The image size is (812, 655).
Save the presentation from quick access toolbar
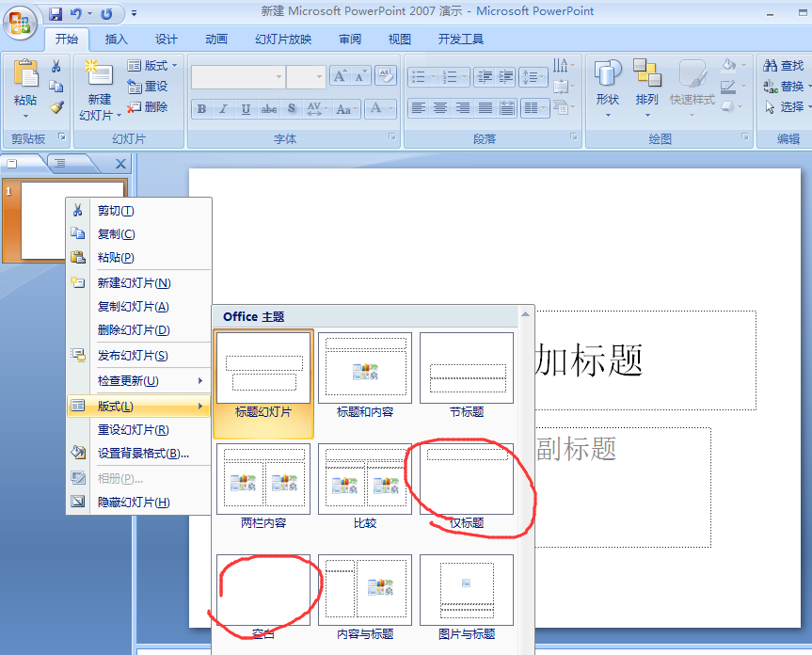coord(56,14)
